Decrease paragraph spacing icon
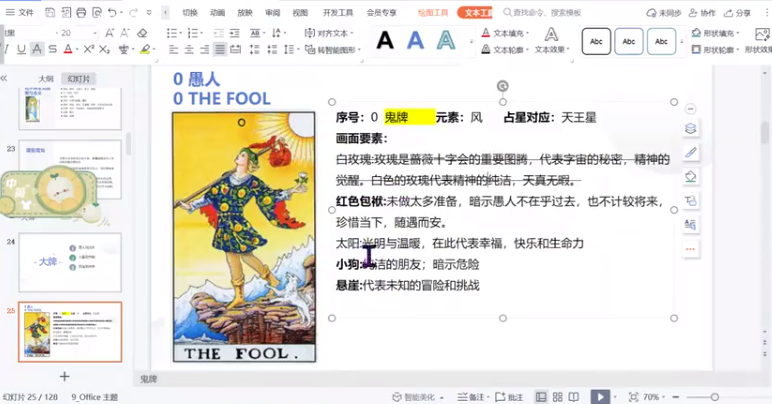Viewport: 772px width, 404px height. point(272,49)
